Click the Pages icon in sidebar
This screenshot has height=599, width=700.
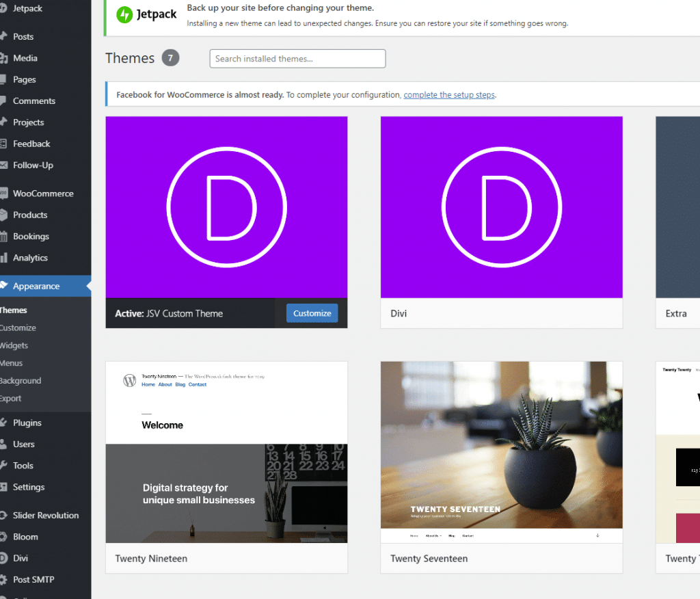tap(3, 79)
